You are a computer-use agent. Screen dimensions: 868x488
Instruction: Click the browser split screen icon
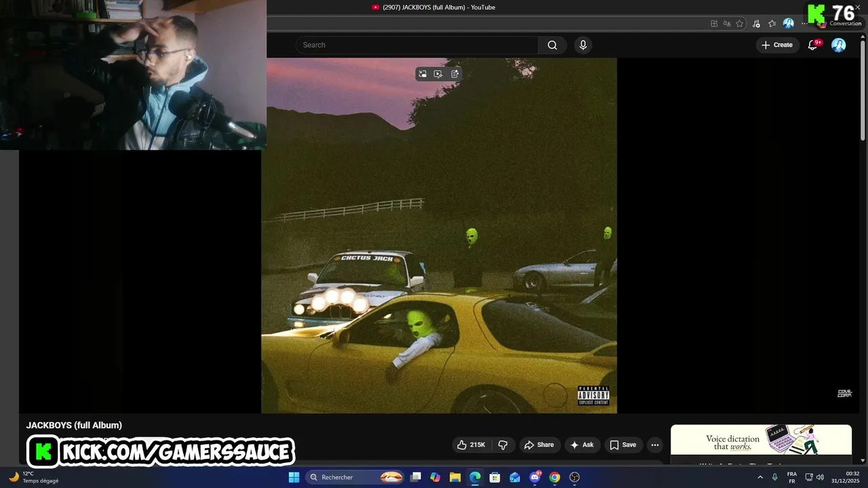coord(714,23)
